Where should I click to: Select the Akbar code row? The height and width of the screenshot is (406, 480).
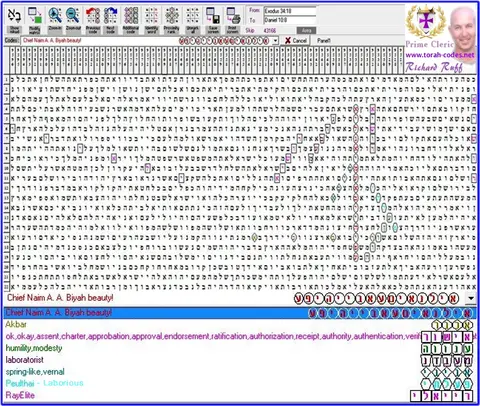(x=240, y=324)
